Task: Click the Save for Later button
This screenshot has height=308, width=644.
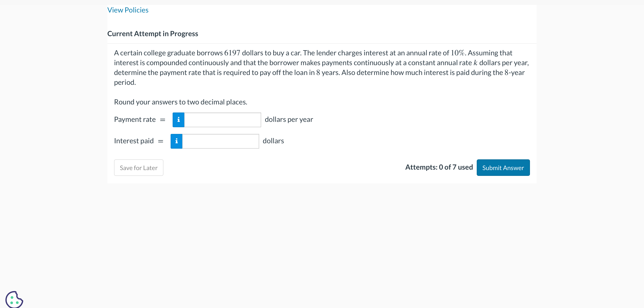Action: pos(138,167)
